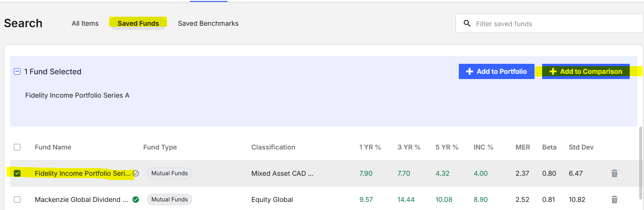644x210 pixels.
Task: Click grey check badge beside Fidelity fund
Action: point(136,173)
